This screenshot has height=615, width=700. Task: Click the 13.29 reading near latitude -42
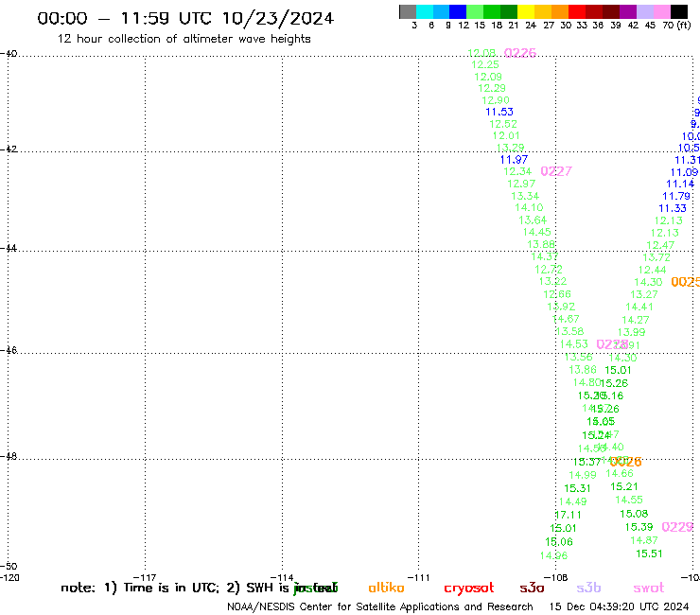coord(510,148)
